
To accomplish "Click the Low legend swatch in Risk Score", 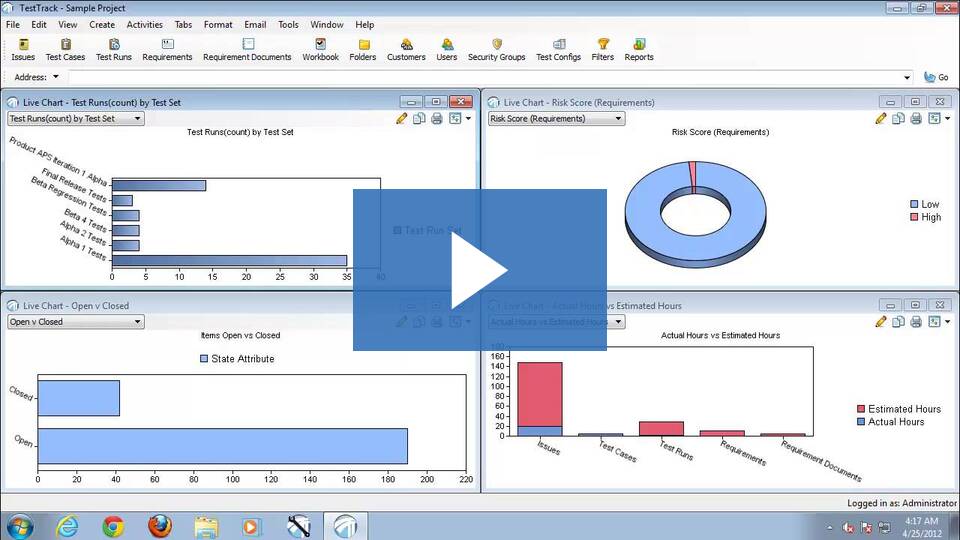I will (x=914, y=204).
